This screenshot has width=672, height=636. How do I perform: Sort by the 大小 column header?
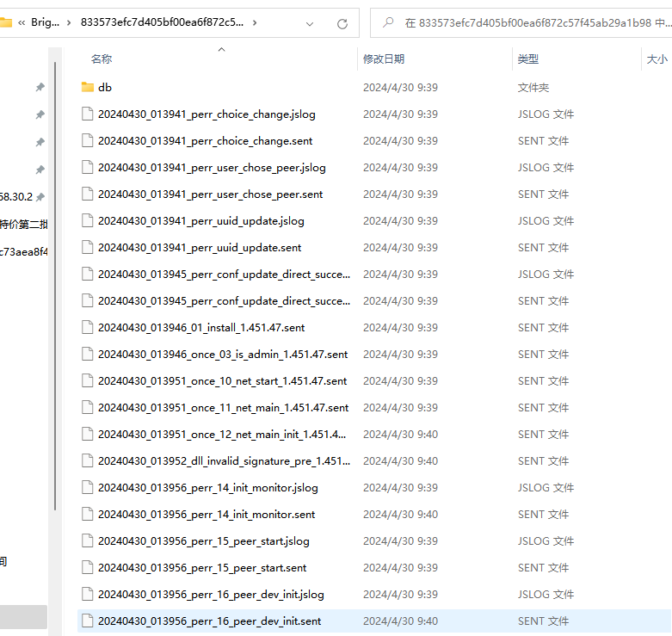click(x=657, y=59)
